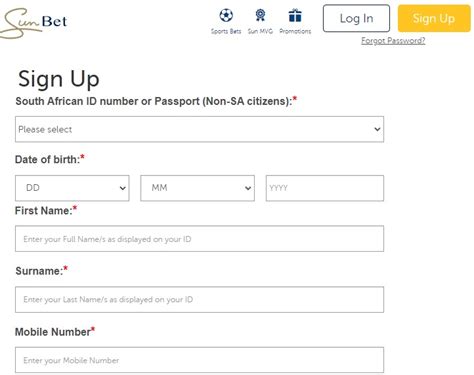Screen dimensions: 474x375
Task: Click the YYYY year input field
Action: pos(325,188)
